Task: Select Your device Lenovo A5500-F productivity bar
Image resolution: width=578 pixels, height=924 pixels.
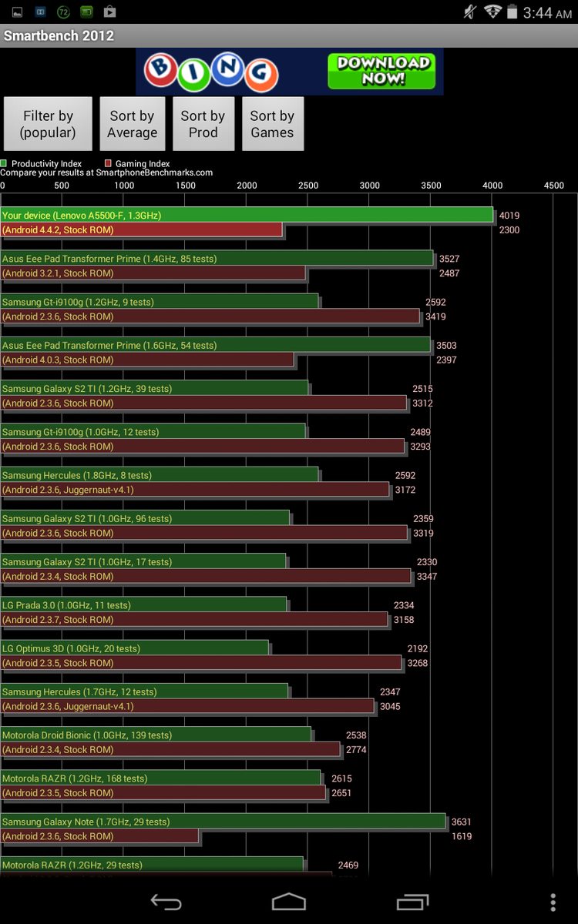Action: [x=247, y=215]
